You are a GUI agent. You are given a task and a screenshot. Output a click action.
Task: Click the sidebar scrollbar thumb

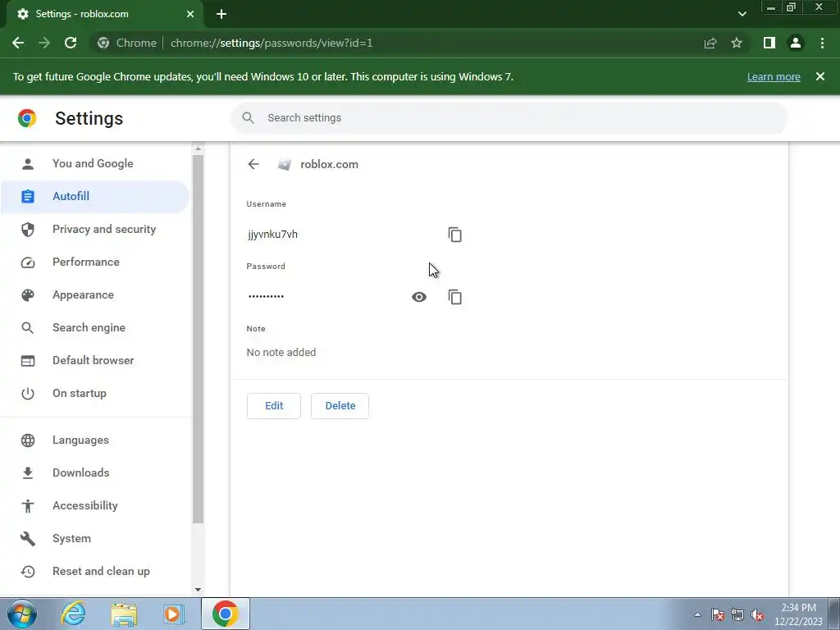(198, 339)
